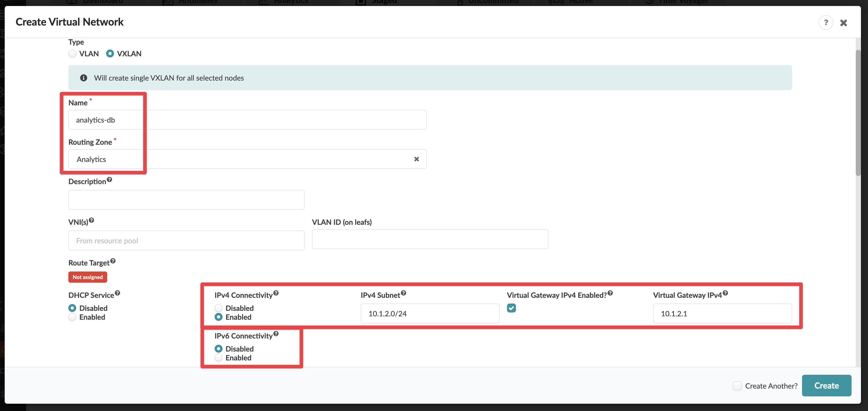868x411 pixels.
Task: Show help tooltip for IPv4 Connectivity
Action: 276,293
